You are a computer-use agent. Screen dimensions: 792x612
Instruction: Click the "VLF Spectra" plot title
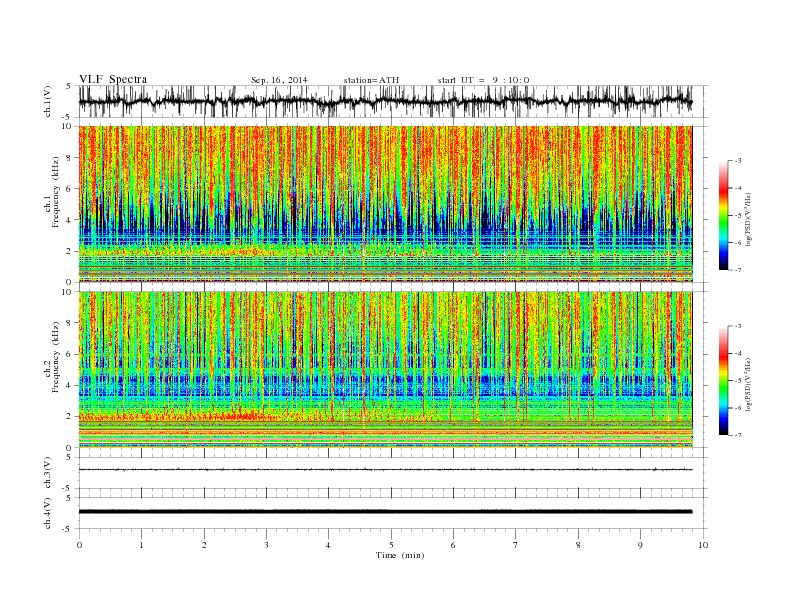point(113,79)
